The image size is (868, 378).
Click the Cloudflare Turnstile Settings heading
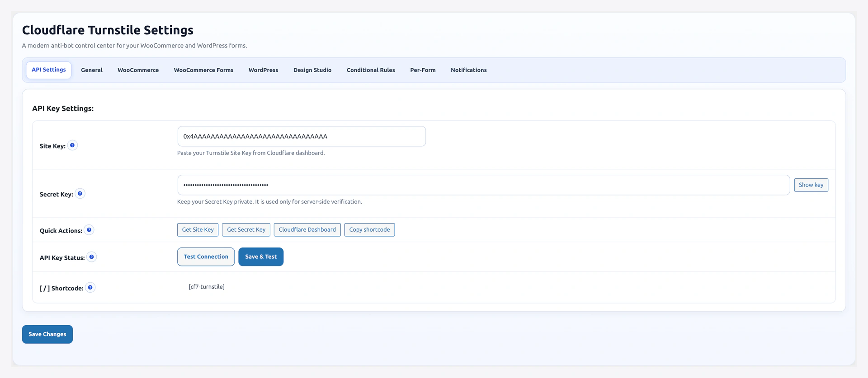coord(108,30)
